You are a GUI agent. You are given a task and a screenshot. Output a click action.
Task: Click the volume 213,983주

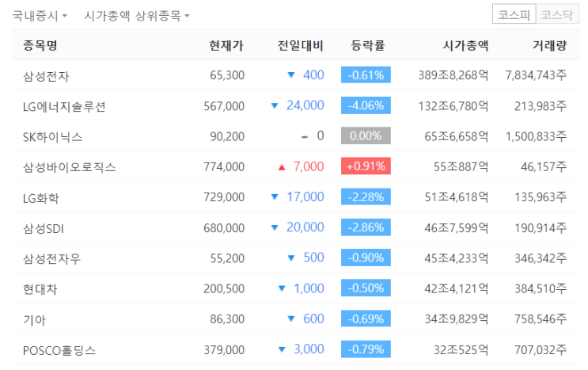pyautogui.click(x=541, y=106)
